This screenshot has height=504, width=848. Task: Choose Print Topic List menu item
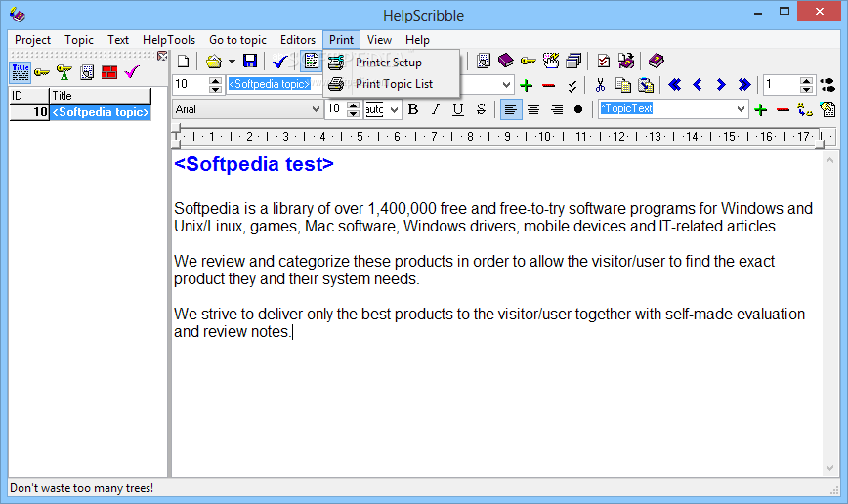391,84
